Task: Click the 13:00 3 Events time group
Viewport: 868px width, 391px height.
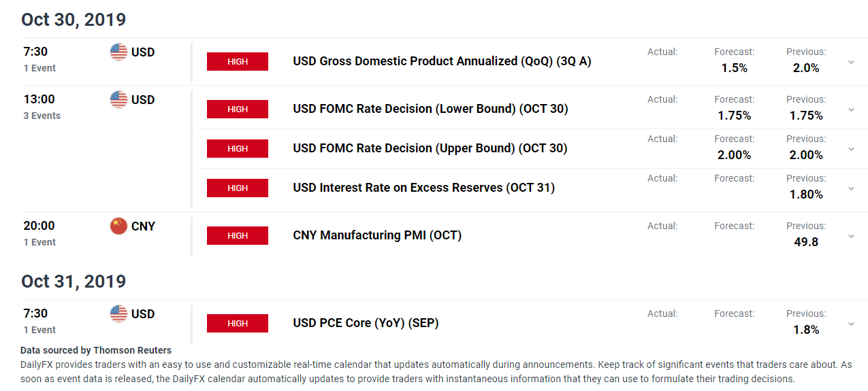Action: pyautogui.click(x=42, y=107)
